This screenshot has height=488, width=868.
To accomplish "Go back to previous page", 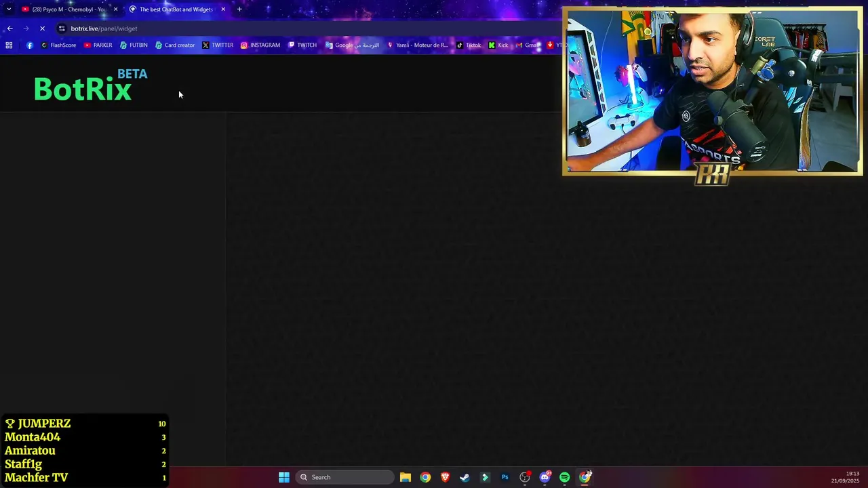I will pyautogui.click(x=9, y=28).
